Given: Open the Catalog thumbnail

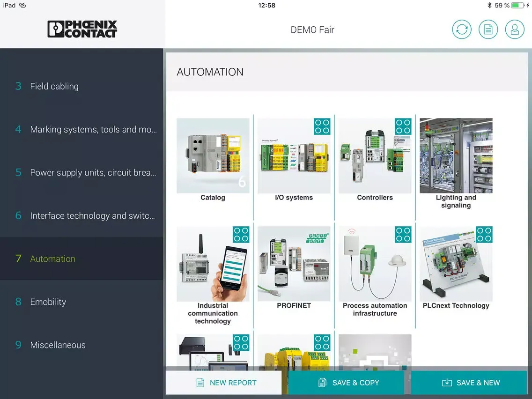Looking at the screenshot, I should coord(213,156).
